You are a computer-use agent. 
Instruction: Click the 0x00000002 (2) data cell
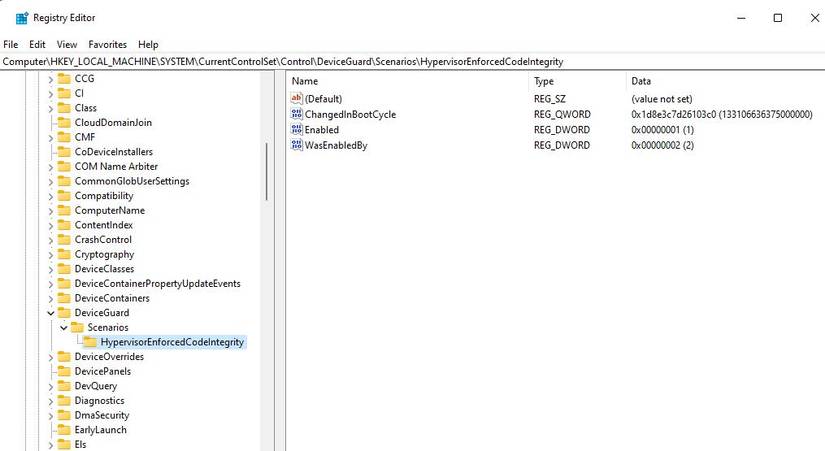click(x=662, y=145)
